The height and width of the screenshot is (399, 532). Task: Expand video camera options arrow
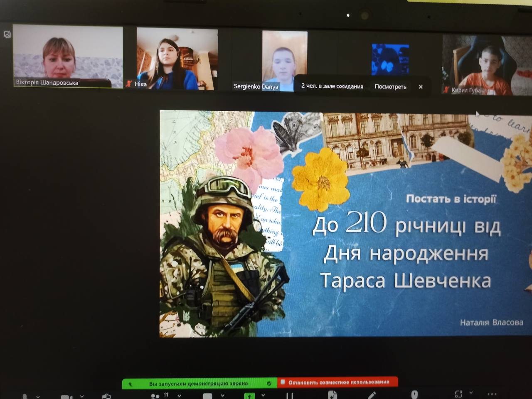tap(82, 396)
